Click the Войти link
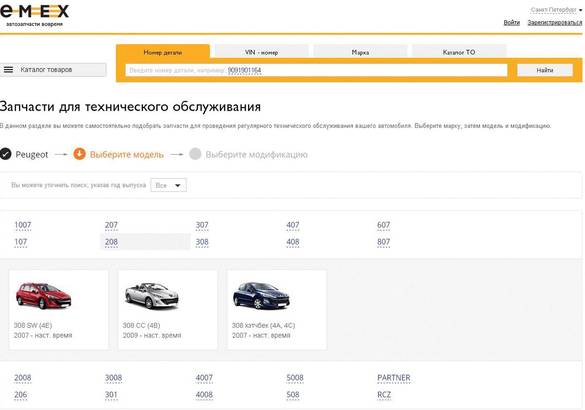Viewport: 585px width, 410px height. pyautogui.click(x=512, y=22)
